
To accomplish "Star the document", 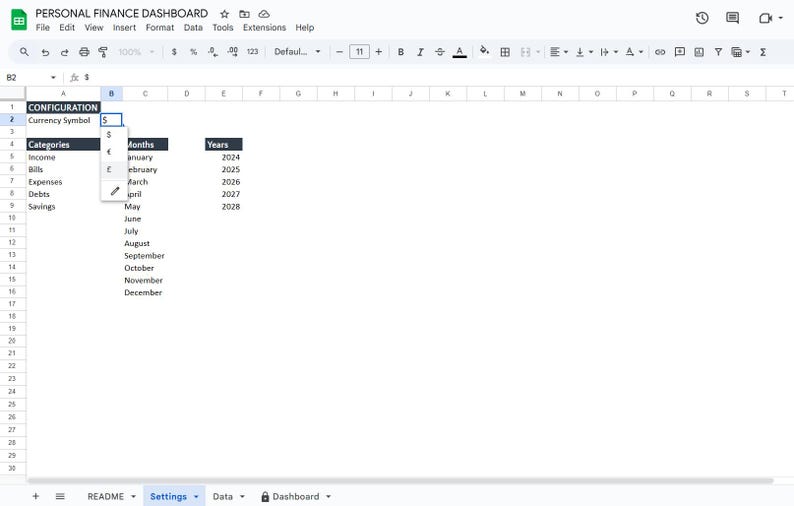I will pos(224,14).
